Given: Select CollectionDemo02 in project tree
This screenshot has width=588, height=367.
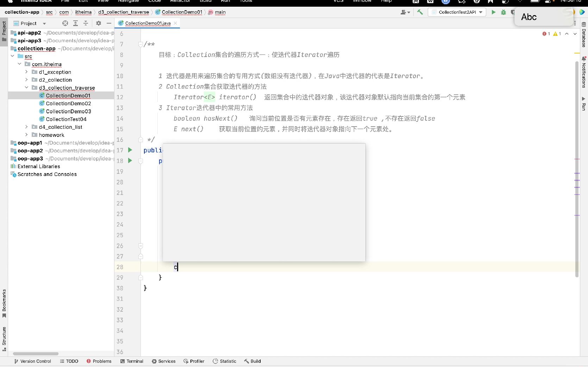Looking at the screenshot, I should tap(68, 103).
